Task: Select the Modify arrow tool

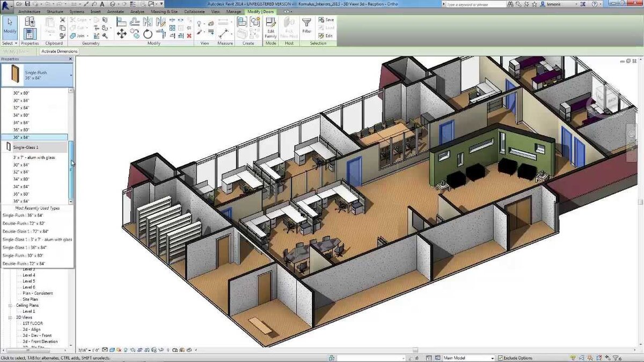Action: pos(10,27)
